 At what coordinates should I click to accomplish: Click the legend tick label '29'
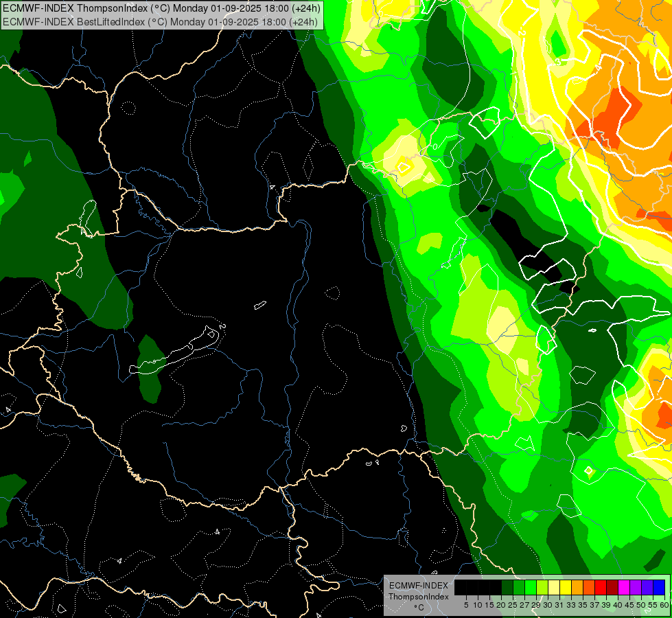[537, 605]
